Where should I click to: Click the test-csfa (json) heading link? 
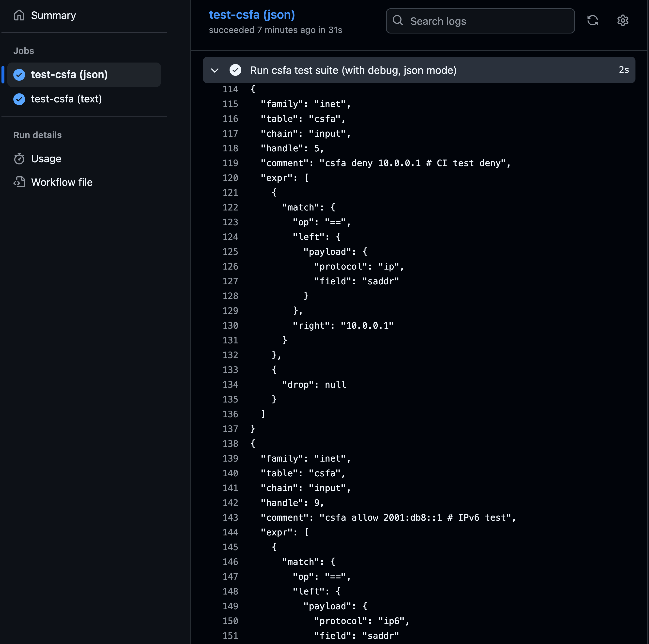(x=252, y=15)
